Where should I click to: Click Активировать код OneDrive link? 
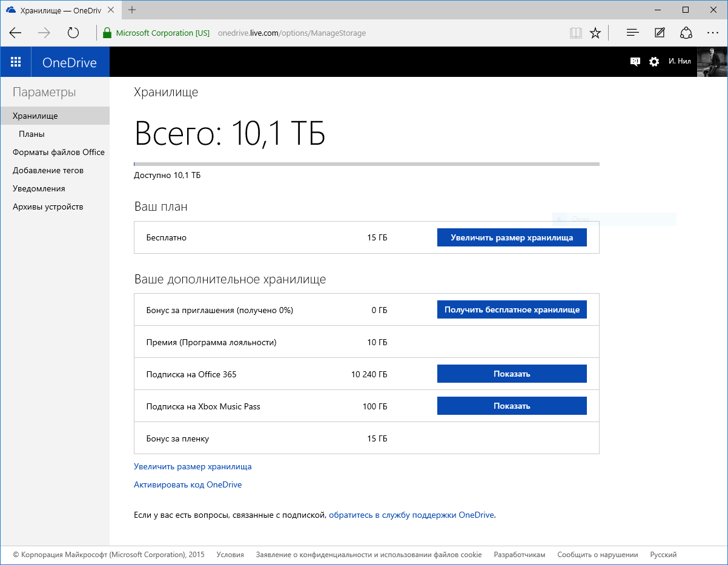pyautogui.click(x=188, y=484)
